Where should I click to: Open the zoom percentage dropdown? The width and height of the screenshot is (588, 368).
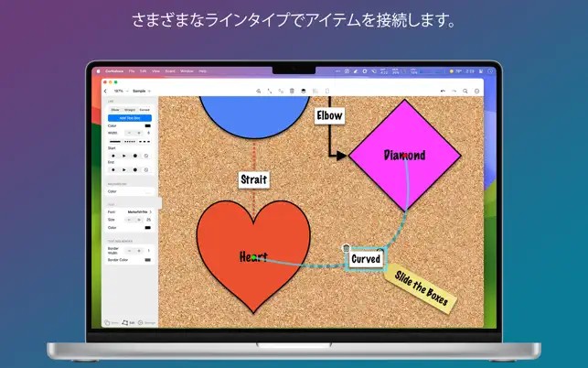pyautogui.click(x=121, y=91)
